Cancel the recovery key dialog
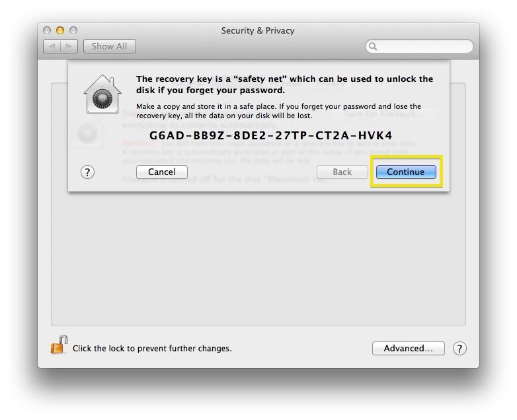 pos(161,172)
